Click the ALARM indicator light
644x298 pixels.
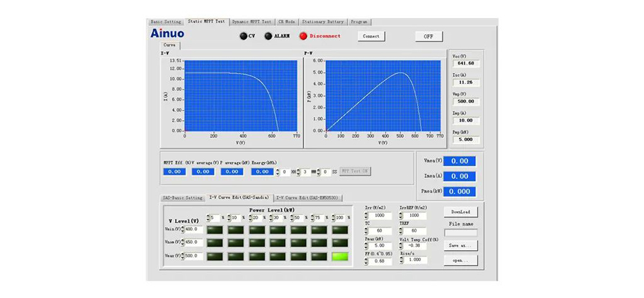click(269, 36)
